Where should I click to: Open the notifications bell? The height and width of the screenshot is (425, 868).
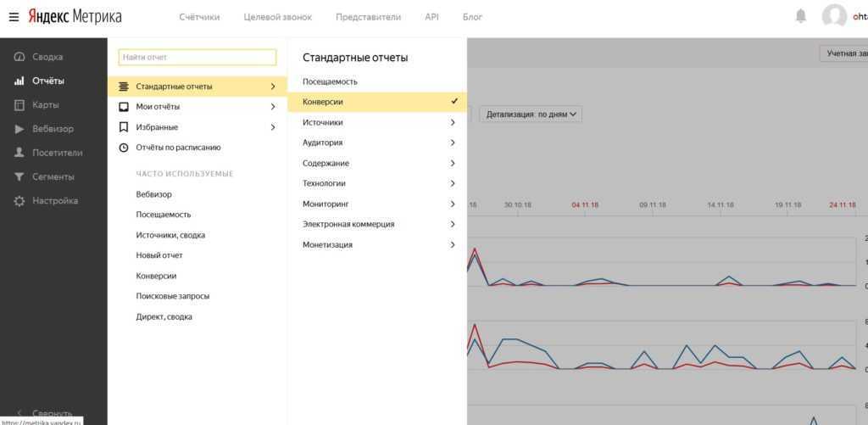tap(800, 16)
